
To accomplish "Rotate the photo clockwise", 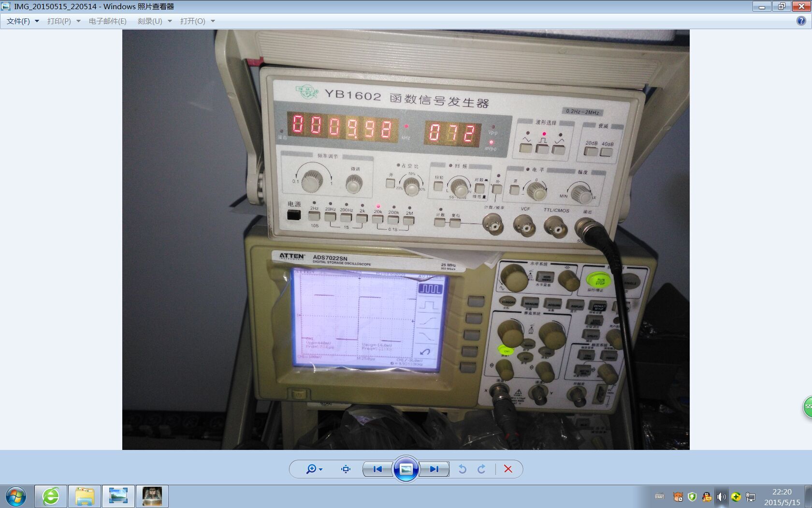I will point(481,469).
